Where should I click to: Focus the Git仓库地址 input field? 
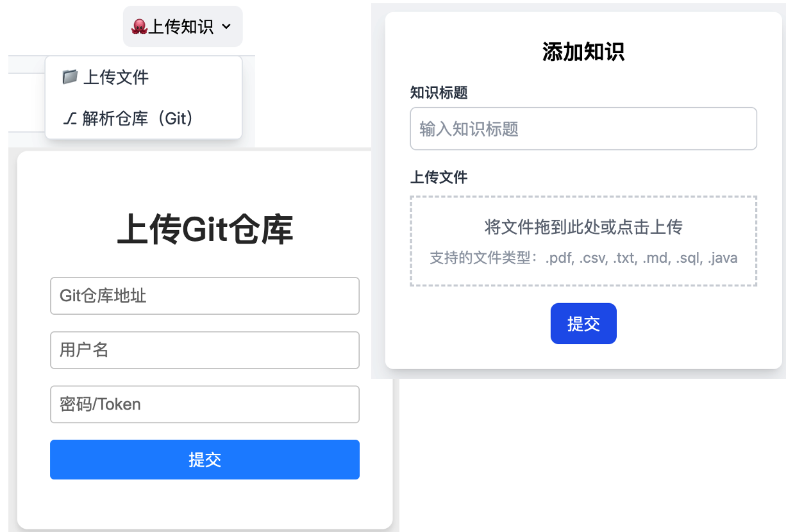tap(205, 296)
